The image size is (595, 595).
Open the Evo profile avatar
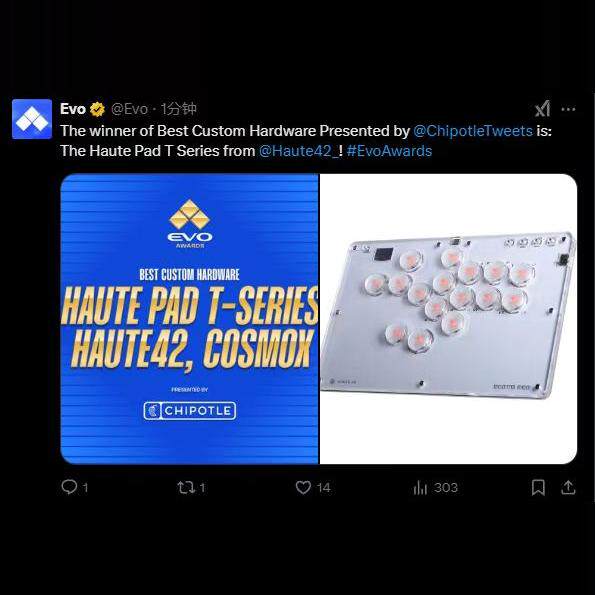pyautogui.click(x=32, y=119)
